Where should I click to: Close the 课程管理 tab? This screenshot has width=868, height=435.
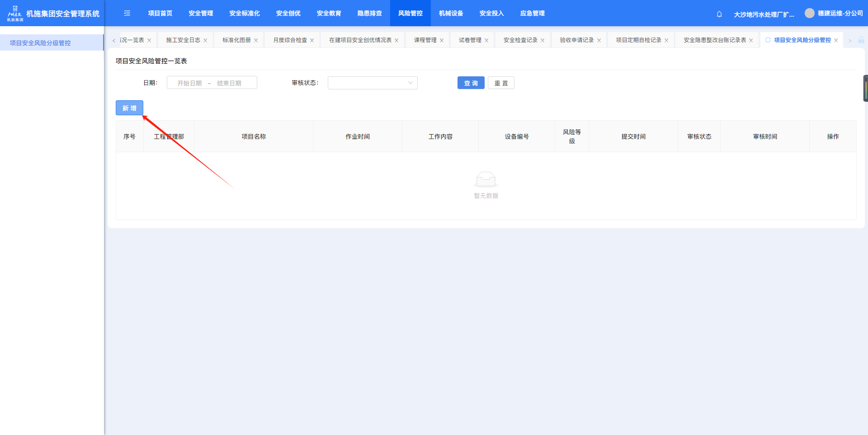point(442,41)
